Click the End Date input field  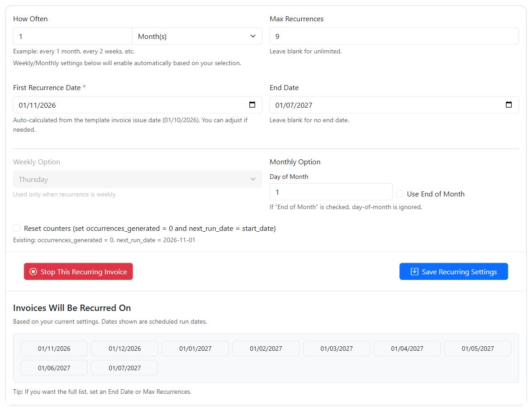click(x=394, y=105)
